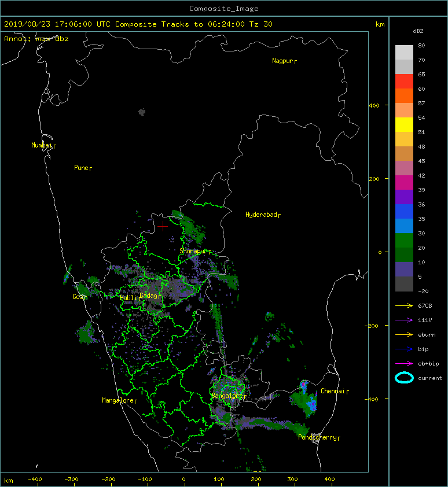Image resolution: width=448 pixels, height=487 pixels.
Task: Click the 300 horizontal axis tick label
Action: click(292, 479)
